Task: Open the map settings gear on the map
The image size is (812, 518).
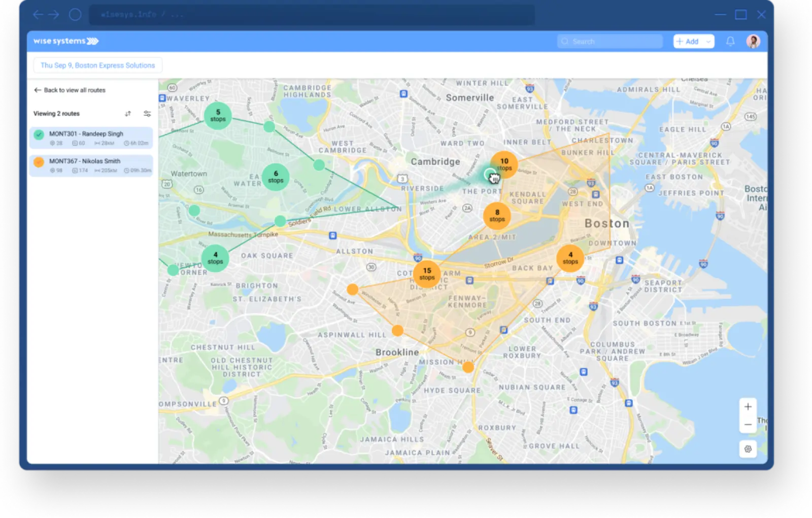Action: click(748, 449)
